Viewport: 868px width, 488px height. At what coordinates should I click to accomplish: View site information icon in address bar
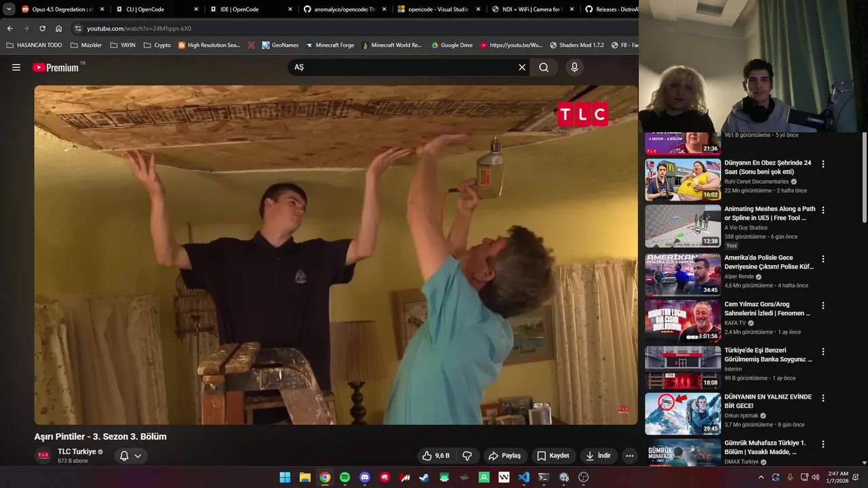(78, 28)
